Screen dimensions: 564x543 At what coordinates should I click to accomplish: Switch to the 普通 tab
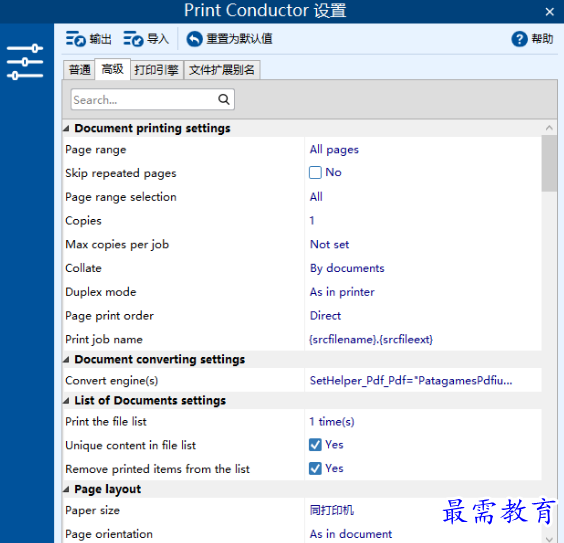[x=79, y=69]
